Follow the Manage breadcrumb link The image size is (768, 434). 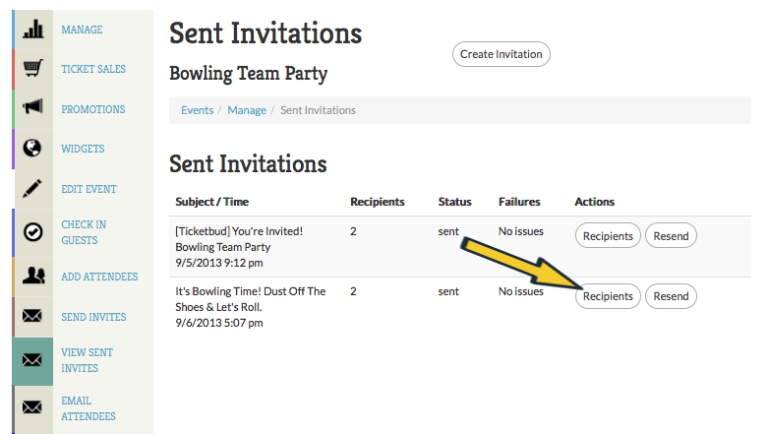coord(246,110)
